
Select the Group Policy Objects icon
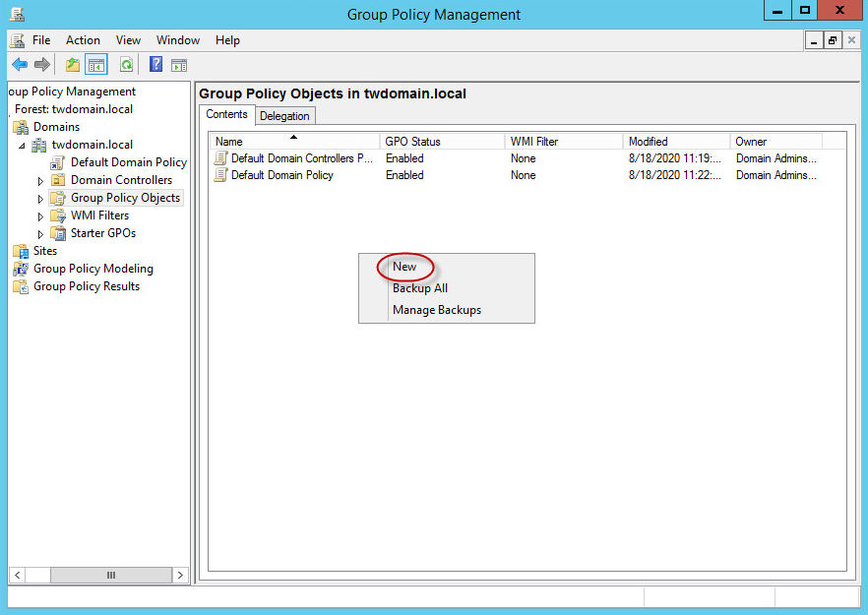click(x=59, y=197)
